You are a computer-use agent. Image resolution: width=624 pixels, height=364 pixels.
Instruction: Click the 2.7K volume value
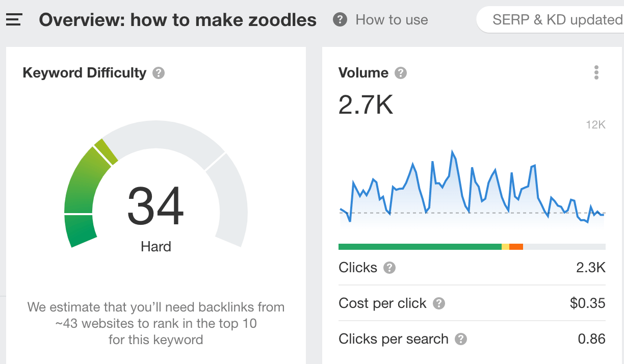(365, 105)
